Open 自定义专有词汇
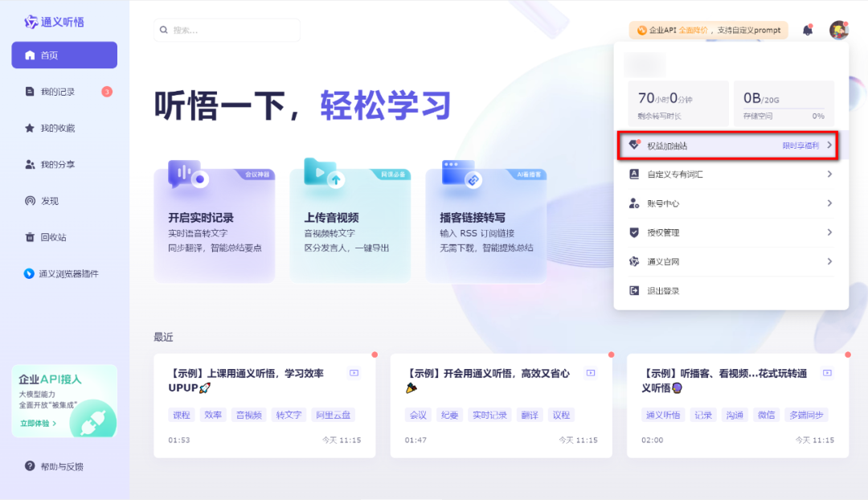Viewport: 868px width, 500px height. 731,174
